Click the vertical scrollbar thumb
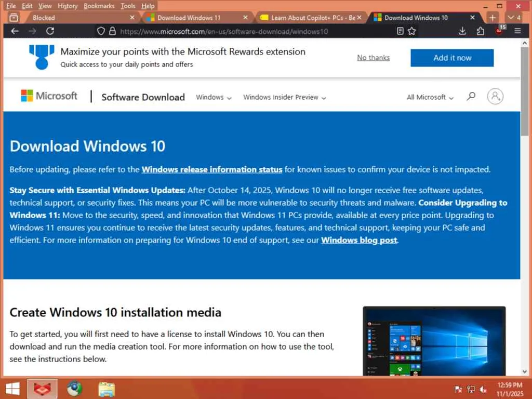Viewport: 532px width, 399px height. tap(525, 91)
